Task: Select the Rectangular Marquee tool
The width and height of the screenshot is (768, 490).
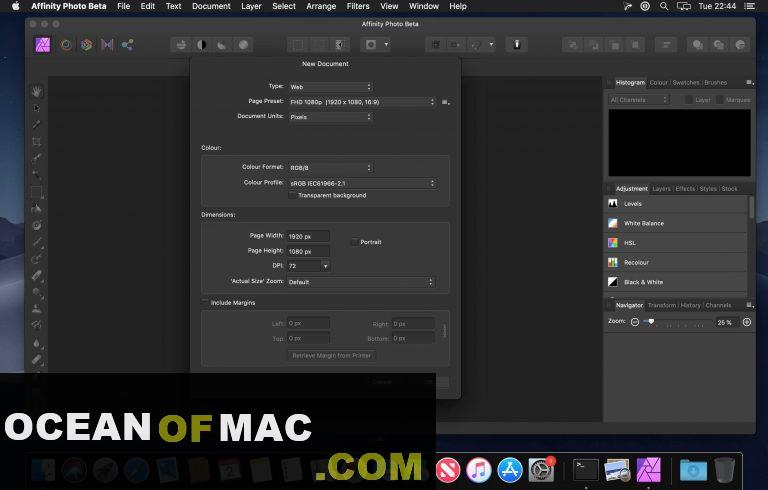Action: pyautogui.click(x=37, y=192)
